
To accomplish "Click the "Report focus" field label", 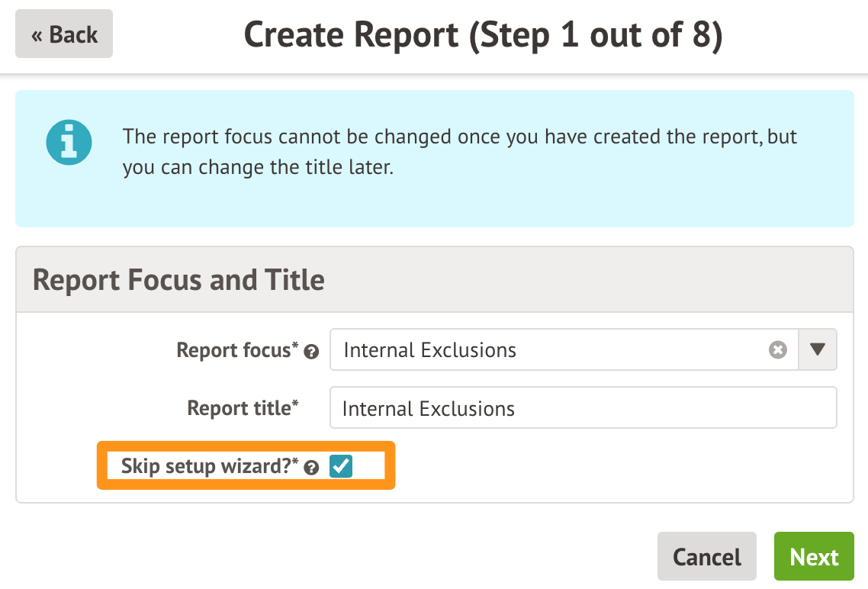I will (233, 350).
